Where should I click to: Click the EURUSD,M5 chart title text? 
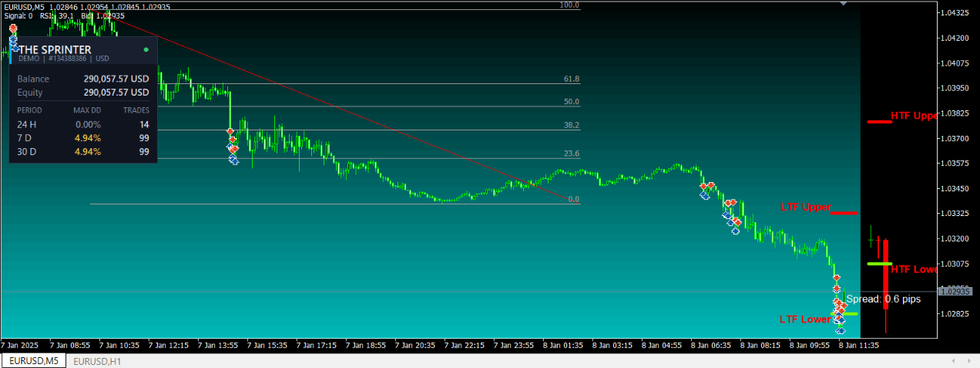click(24, 7)
